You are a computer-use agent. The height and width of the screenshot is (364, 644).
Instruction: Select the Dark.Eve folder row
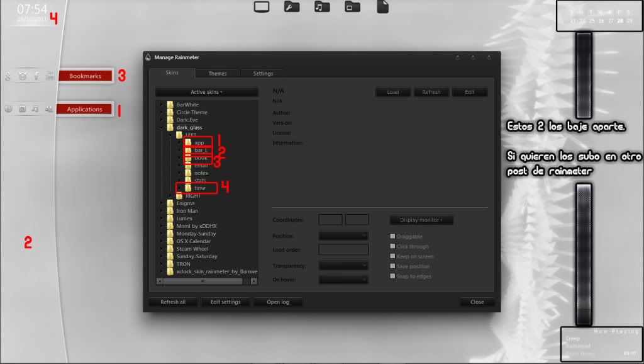[x=182, y=120]
